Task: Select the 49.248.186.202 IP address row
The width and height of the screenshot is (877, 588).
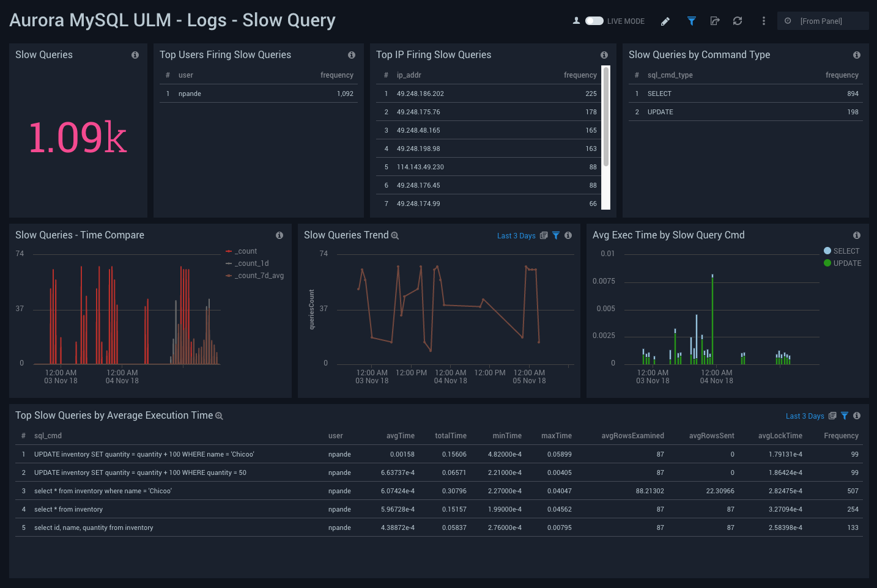Action: [420, 94]
